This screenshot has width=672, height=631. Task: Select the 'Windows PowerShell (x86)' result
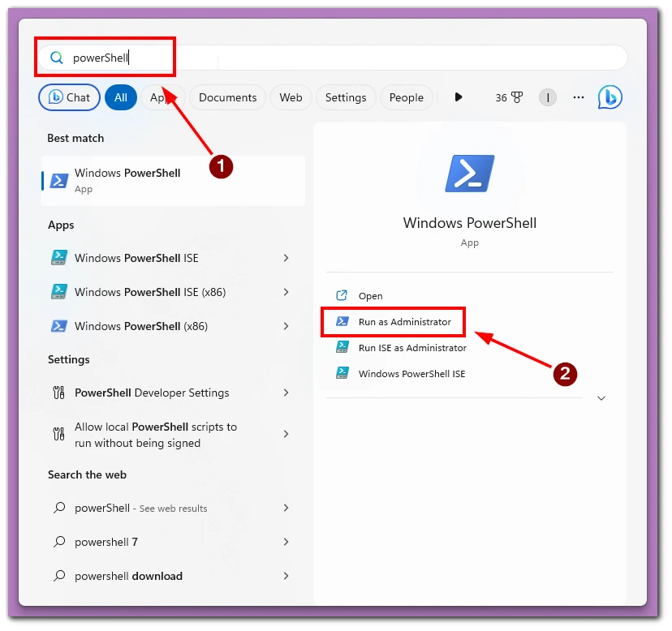point(173,326)
